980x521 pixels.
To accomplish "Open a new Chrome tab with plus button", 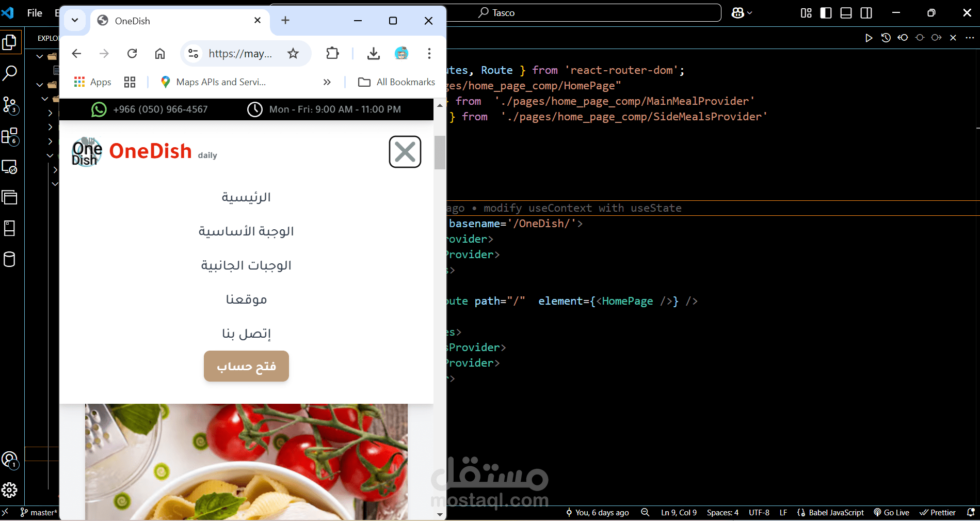I will click(285, 20).
